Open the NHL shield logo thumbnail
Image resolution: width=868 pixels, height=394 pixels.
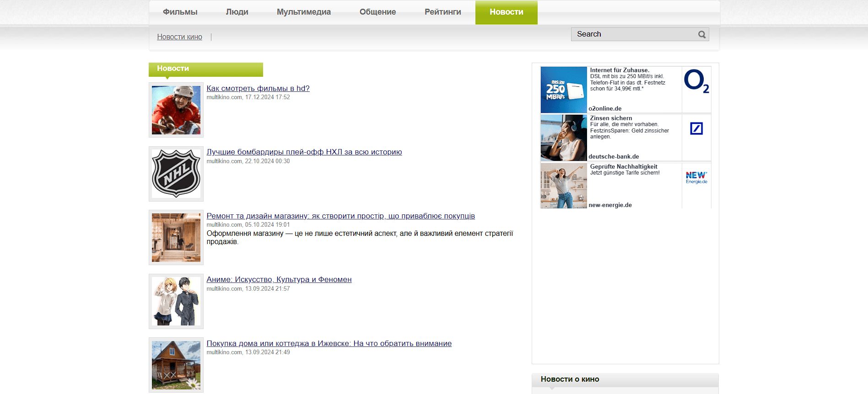tap(176, 174)
